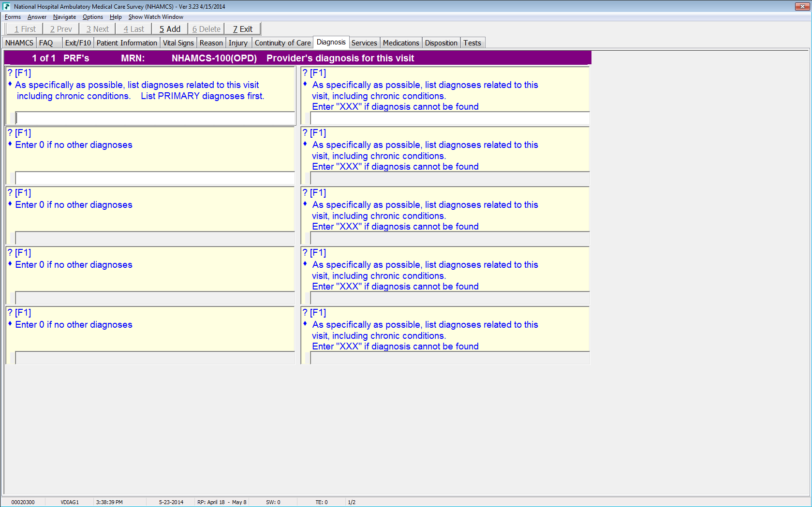Delete the current record

pyautogui.click(x=206, y=29)
